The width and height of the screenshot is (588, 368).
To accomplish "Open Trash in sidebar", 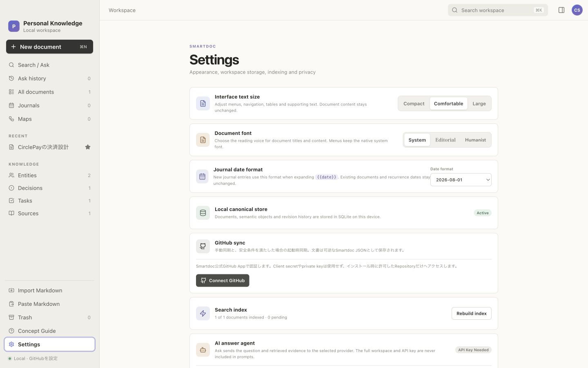I will point(49,317).
